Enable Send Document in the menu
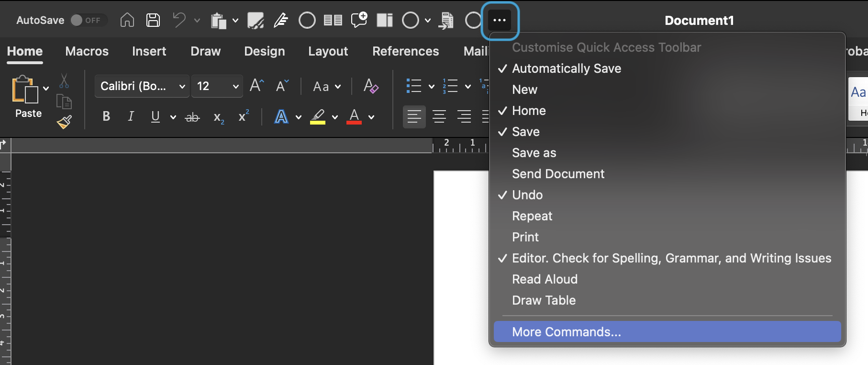868x365 pixels. [x=668, y=174]
